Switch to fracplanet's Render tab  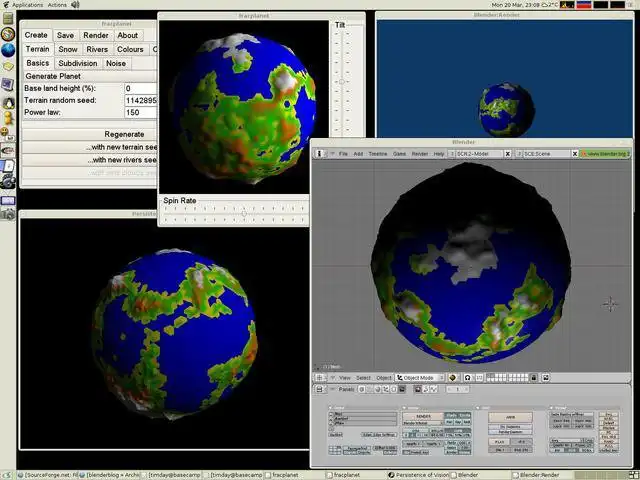pyautogui.click(x=96, y=35)
